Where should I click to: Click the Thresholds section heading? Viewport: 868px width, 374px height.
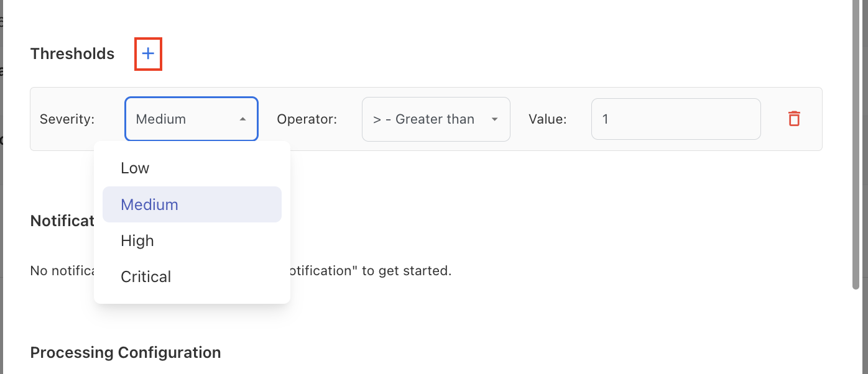(72, 54)
